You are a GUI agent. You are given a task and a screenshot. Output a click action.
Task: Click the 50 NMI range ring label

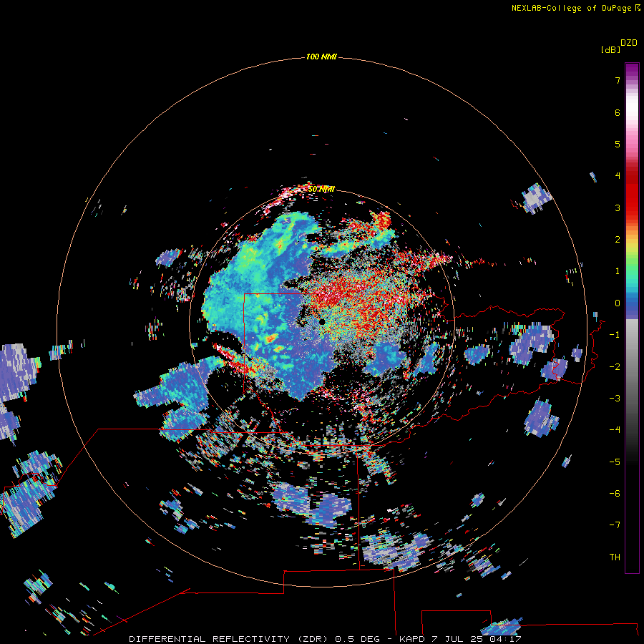(321, 189)
